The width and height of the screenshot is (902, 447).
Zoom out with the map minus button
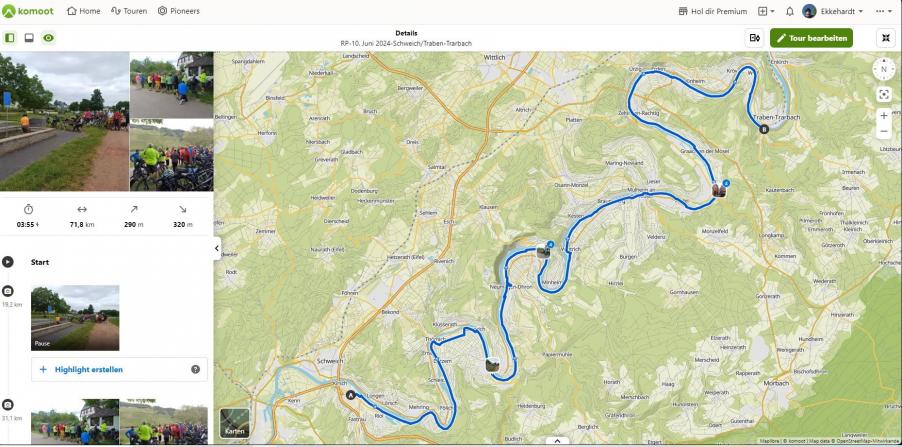click(884, 131)
